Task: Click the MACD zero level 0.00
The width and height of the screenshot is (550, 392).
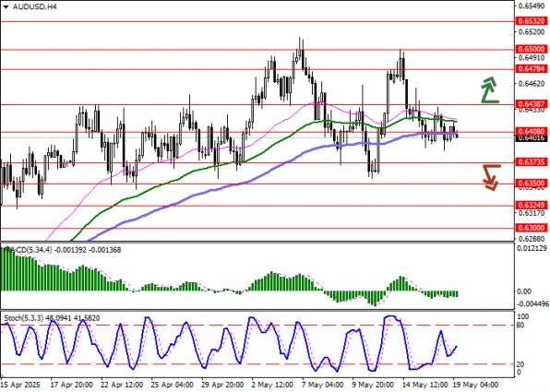Action: click(x=525, y=291)
